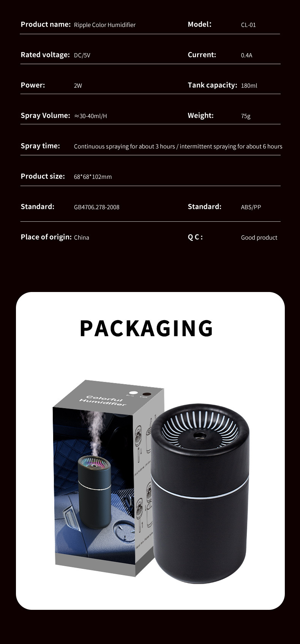Click the white LED ring on humidifier
The image size is (300, 644).
(200, 491)
